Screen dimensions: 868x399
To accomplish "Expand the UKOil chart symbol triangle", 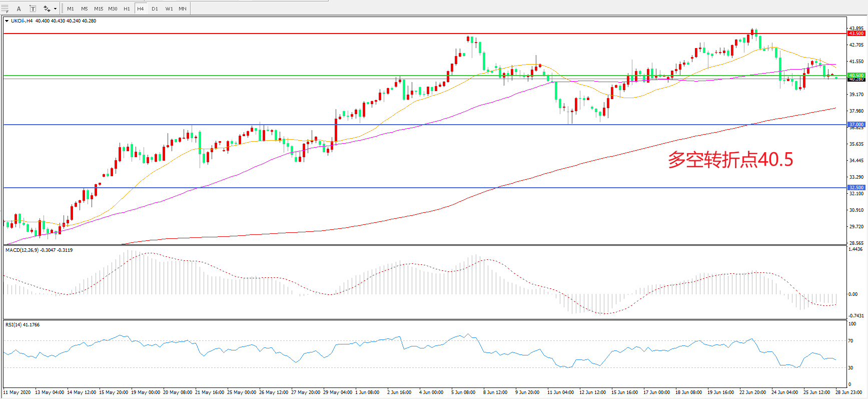I will click(7, 21).
